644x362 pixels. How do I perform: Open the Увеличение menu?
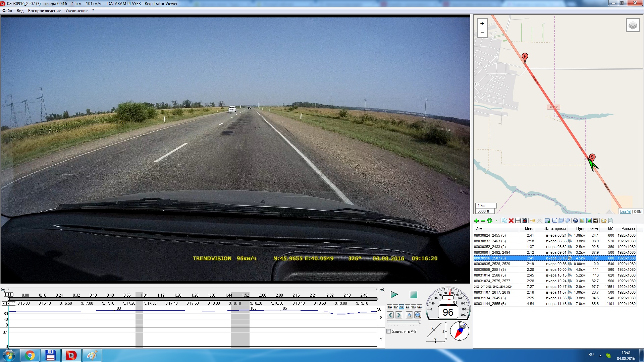point(76,11)
